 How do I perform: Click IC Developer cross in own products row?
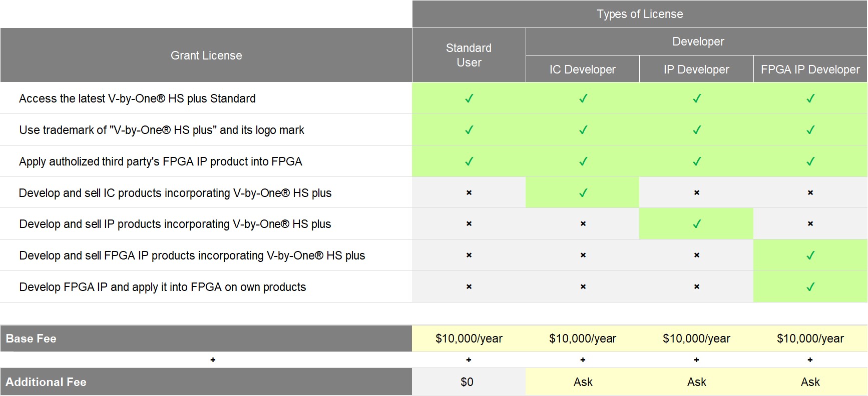[x=583, y=286]
